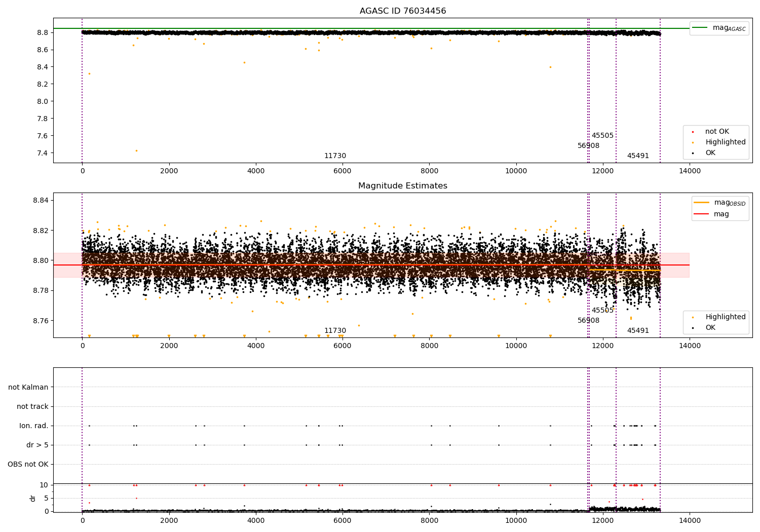Click obsid label '56908' in AGASC ID plot
This screenshot has height=532, width=760.
pyautogui.click(x=588, y=146)
